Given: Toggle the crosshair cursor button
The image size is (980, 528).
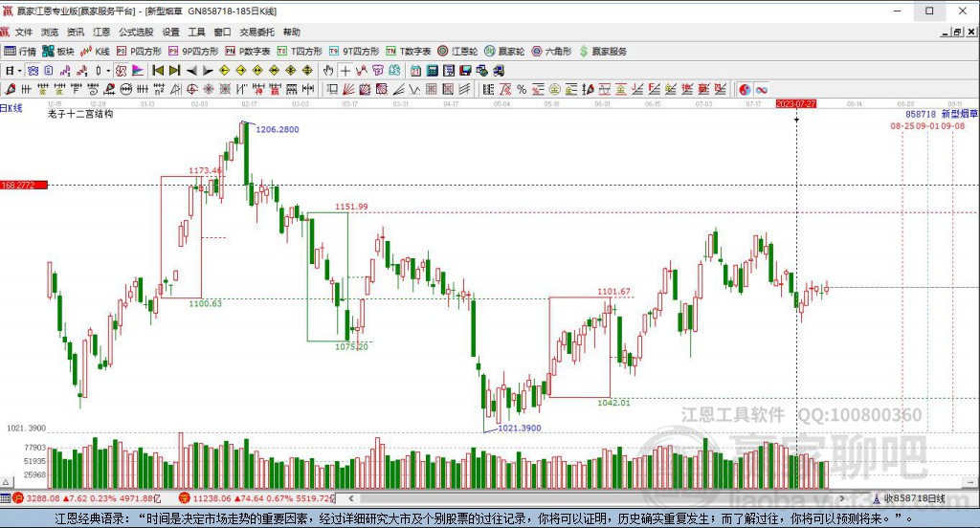Looking at the screenshot, I should tap(345, 71).
